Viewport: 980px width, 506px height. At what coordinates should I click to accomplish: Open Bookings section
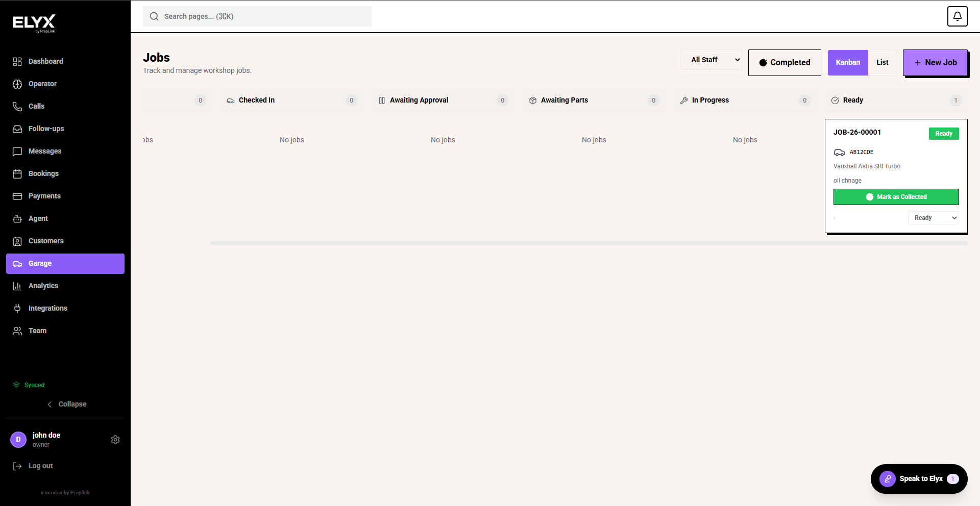[65, 173]
